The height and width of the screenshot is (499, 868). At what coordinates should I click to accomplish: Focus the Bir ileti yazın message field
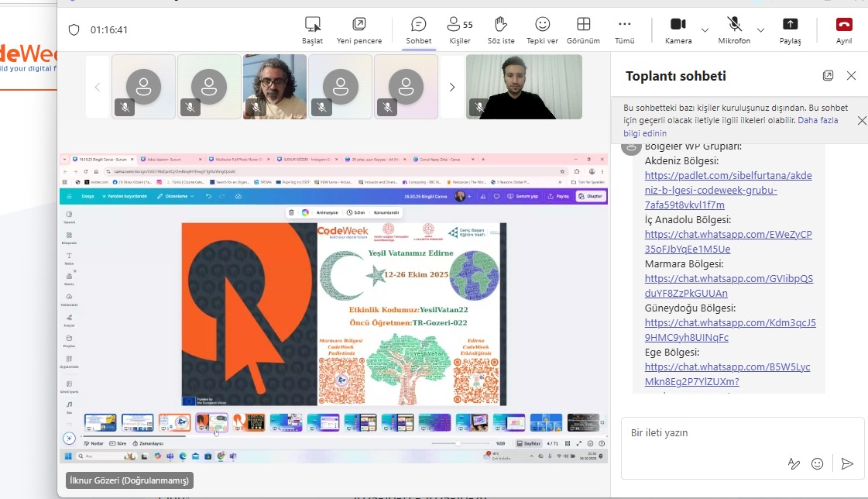pos(742,433)
